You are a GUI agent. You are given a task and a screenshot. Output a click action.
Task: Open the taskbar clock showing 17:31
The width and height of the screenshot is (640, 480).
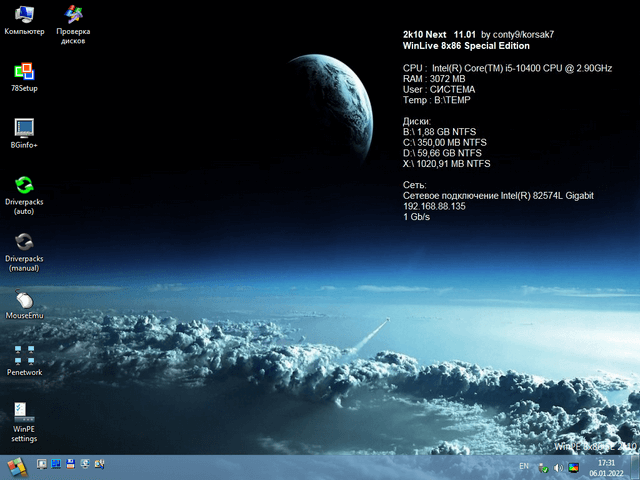pyautogui.click(x=607, y=468)
